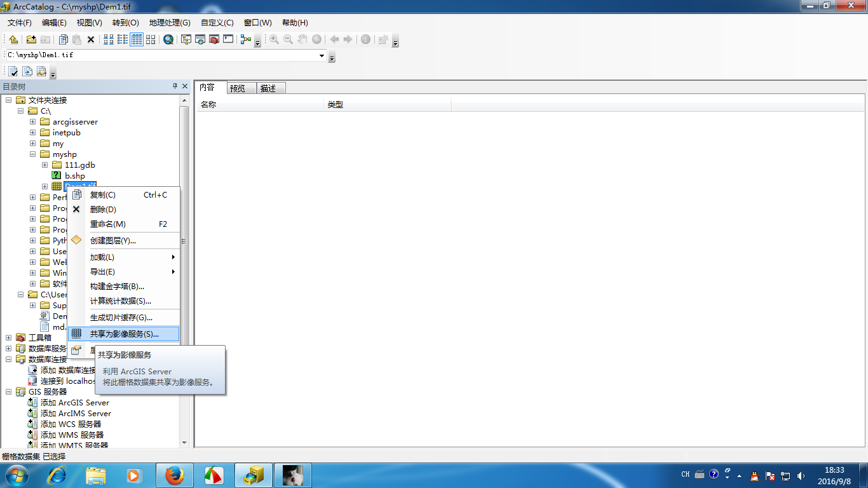The image size is (868, 488).
Task: Click the black X Delete toolbar icon
Action: (x=91, y=39)
